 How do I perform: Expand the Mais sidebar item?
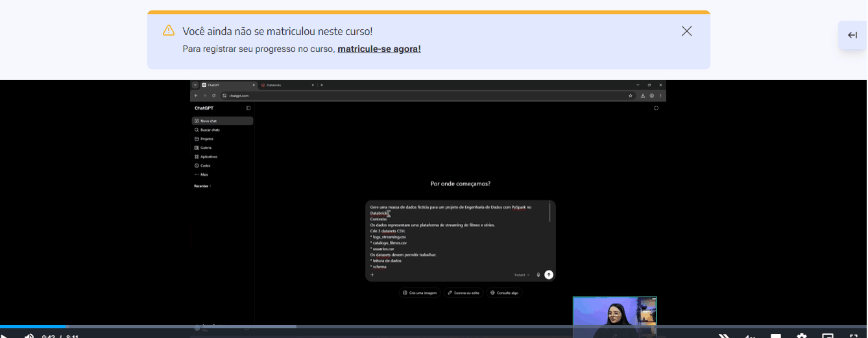[223, 175]
